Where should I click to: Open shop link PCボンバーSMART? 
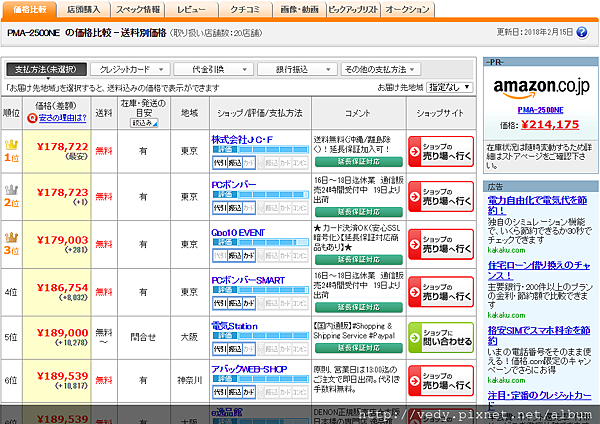(248, 280)
